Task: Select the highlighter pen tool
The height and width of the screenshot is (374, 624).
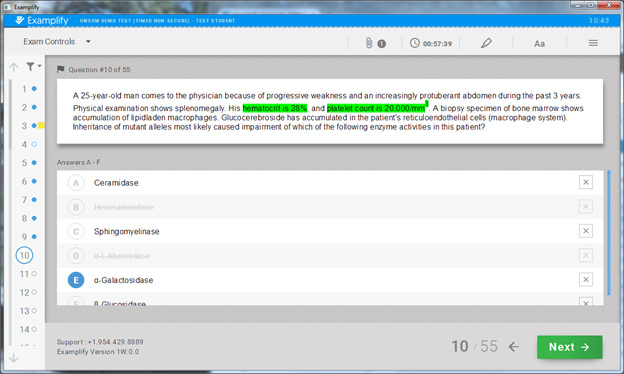Action: click(486, 43)
